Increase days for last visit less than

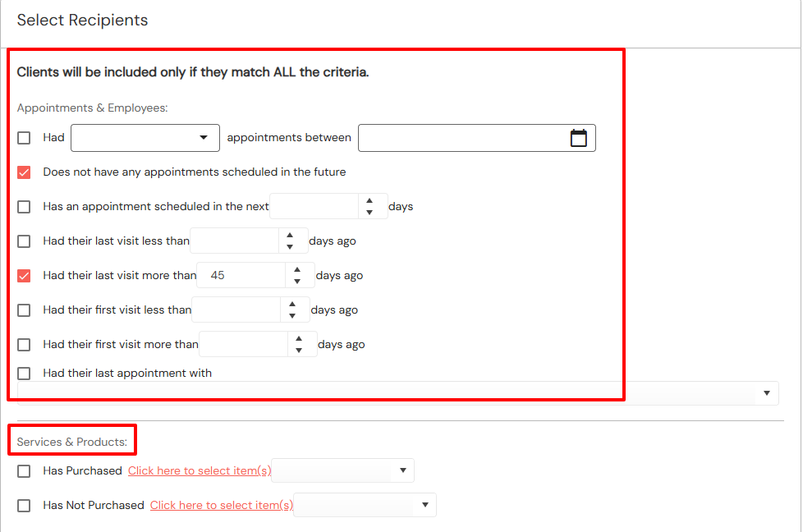[292, 236]
